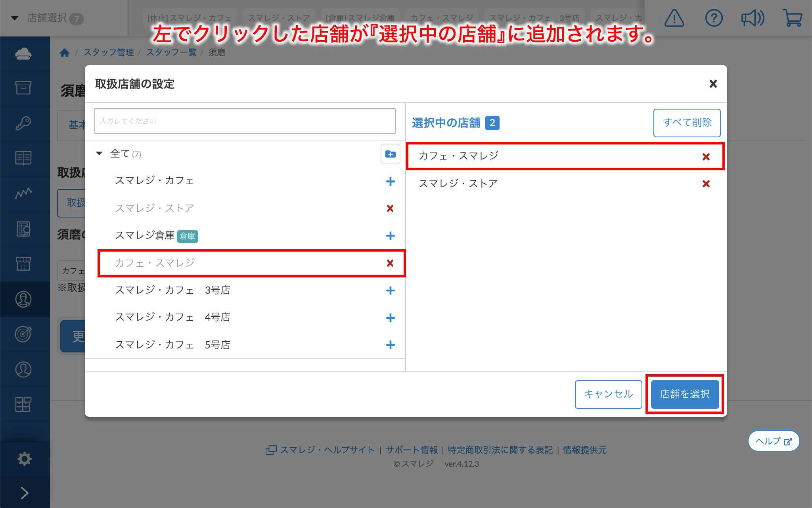Screen dimensions: 812x508
Task: Delete カフェ・スマレジ from selected stores
Action: 706,157
